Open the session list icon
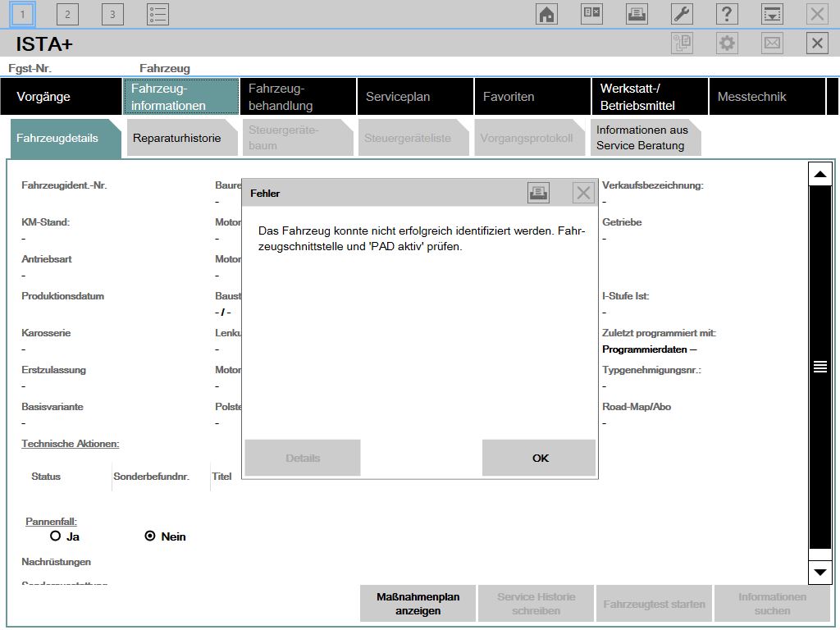840x630 pixels. click(157, 15)
